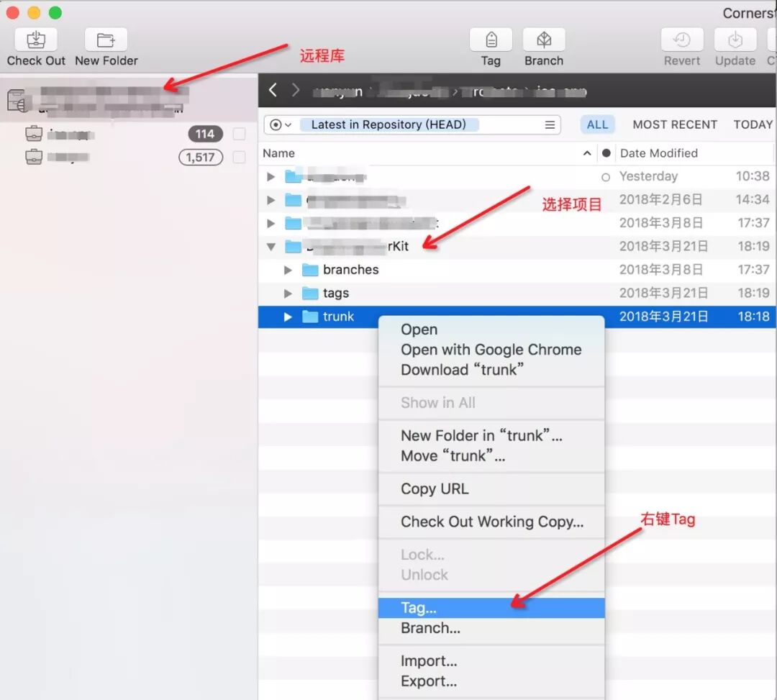
Task: Toggle checkbox beside the 114 badge
Action: point(239,134)
